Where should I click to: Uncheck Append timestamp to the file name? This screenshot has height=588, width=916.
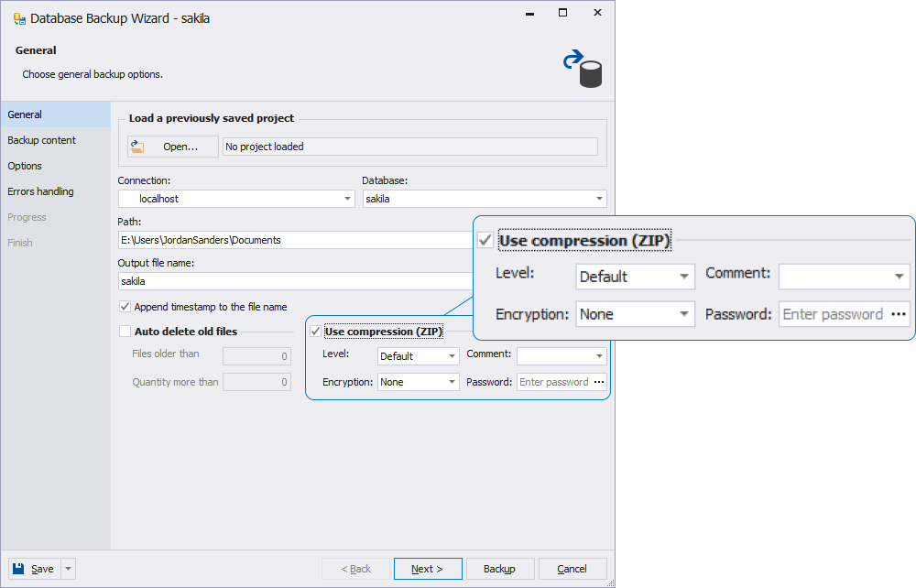click(x=124, y=307)
